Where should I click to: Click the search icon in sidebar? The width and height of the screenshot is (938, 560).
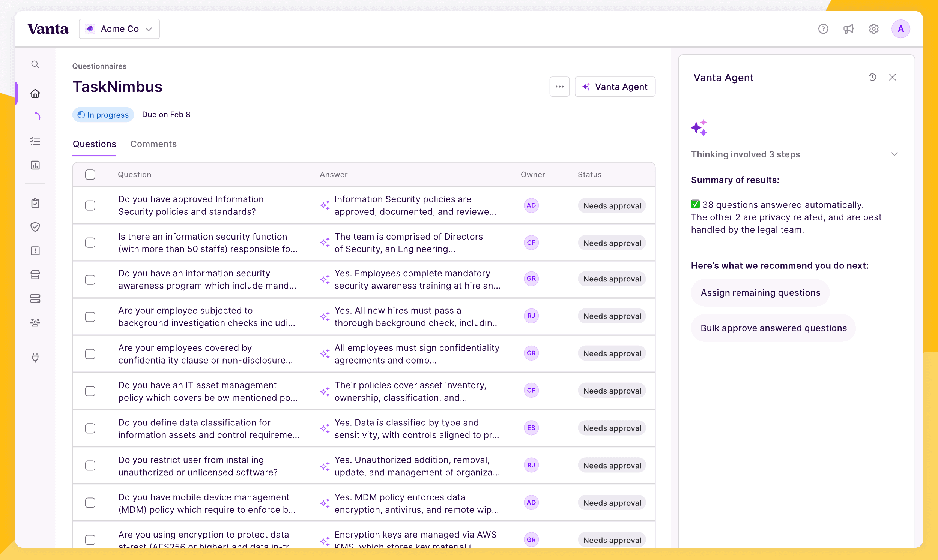(x=35, y=64)
